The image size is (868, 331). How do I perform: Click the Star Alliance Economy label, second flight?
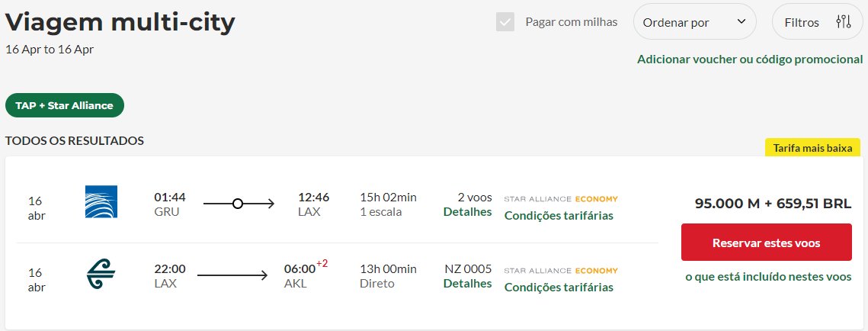pyautogui.click(x=561, y=271)
